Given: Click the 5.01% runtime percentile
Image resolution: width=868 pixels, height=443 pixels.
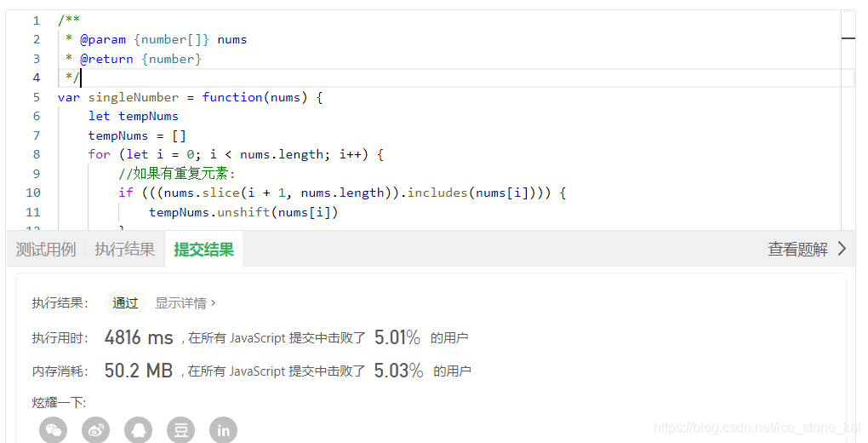Looking at the screenshot, I should click(x=397, y=337).
